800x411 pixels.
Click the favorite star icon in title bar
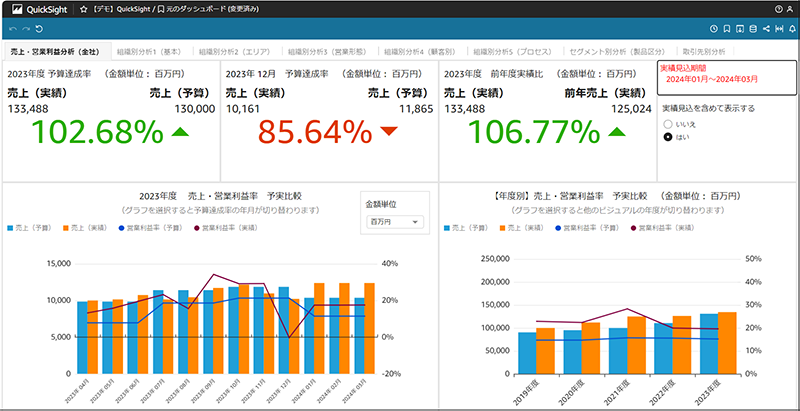coord(82,9)
